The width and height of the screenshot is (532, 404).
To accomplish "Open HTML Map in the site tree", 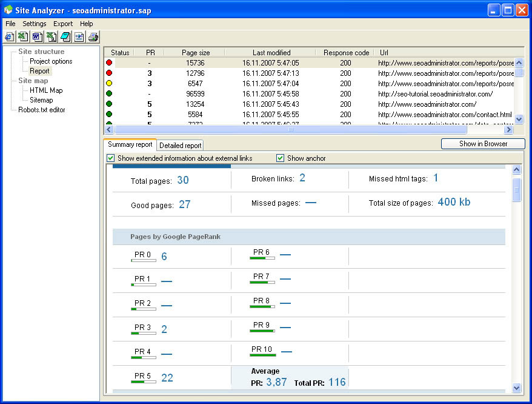I will [x=46, y=90].
